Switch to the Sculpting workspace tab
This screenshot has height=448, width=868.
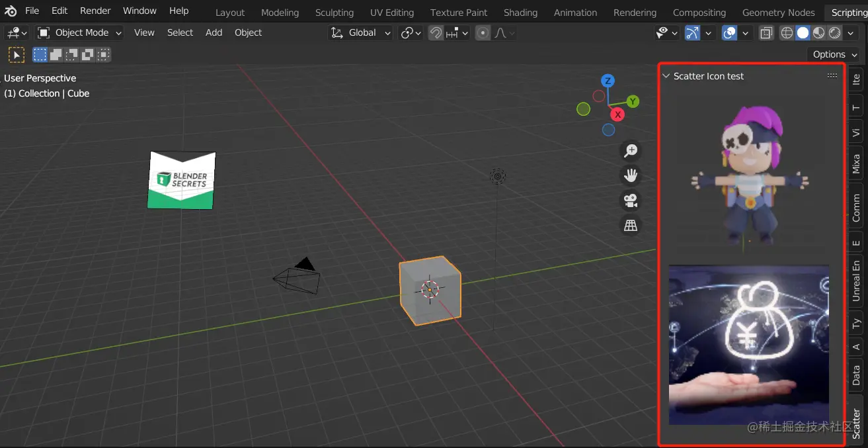tap(334, 13)
